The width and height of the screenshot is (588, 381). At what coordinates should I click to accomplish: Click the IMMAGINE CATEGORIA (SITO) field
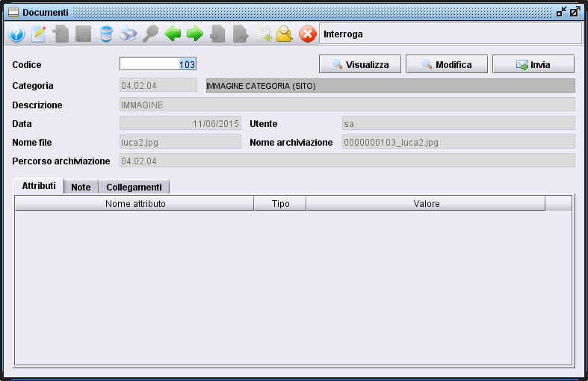click(x=390, y=86)
